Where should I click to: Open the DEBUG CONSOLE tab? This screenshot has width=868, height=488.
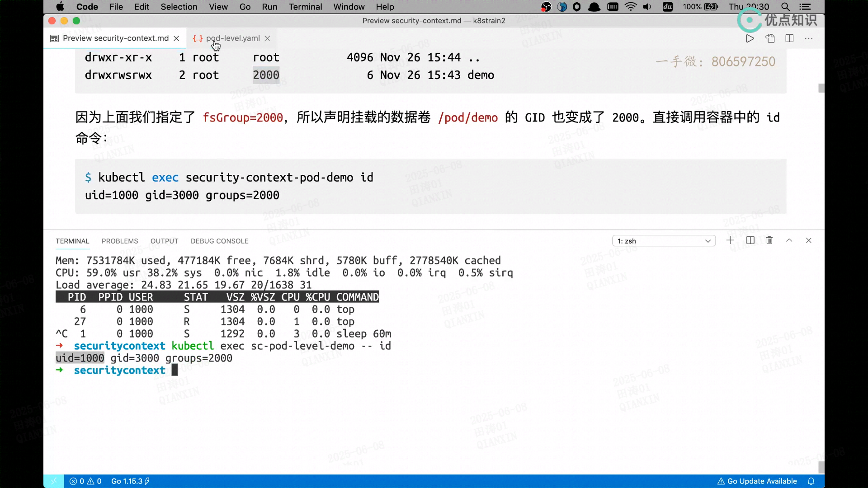[219, 241]
